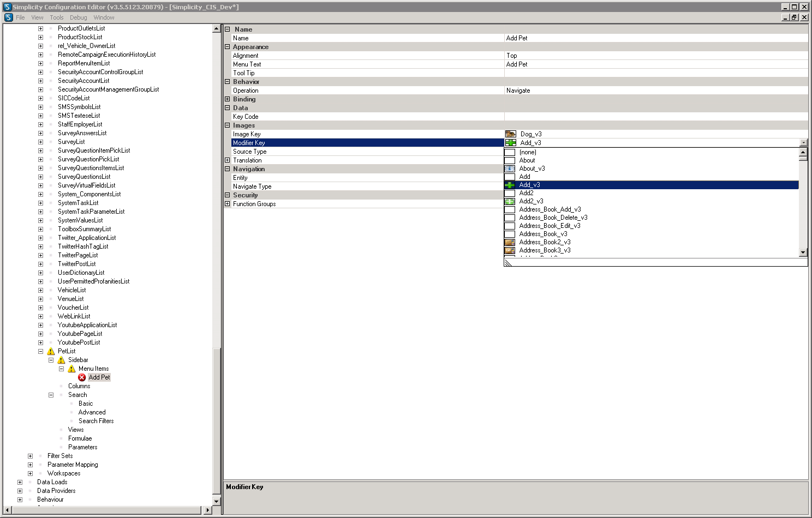The image size is (812, 518).
Task: Select (none) in the modifier key list
Action: click(528, 152)
